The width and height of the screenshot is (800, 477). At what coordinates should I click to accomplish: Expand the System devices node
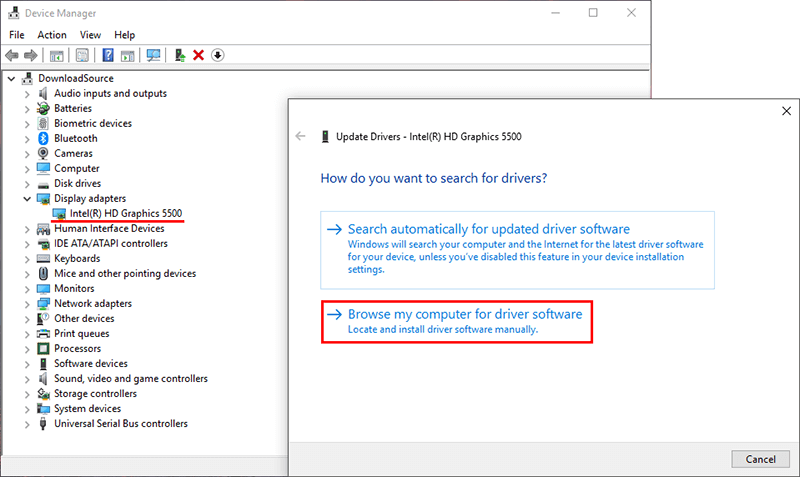click(27, 409)
